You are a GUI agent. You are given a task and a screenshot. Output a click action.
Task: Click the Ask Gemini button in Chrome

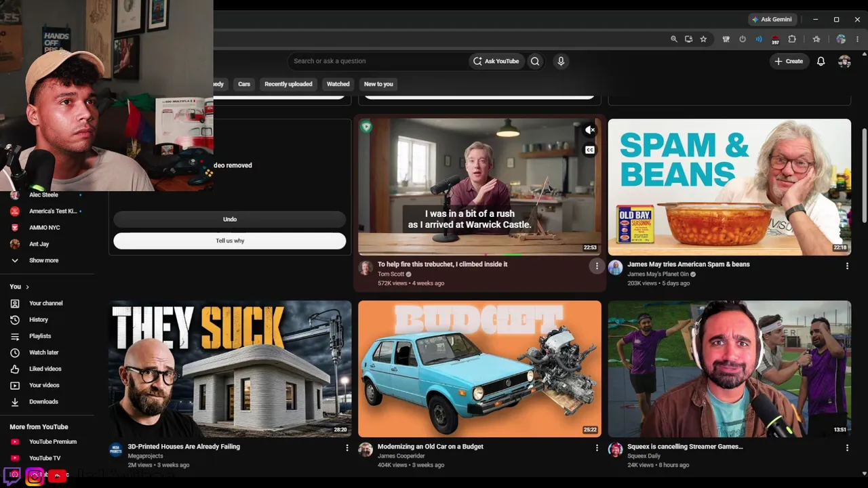(x=772, y=20)
